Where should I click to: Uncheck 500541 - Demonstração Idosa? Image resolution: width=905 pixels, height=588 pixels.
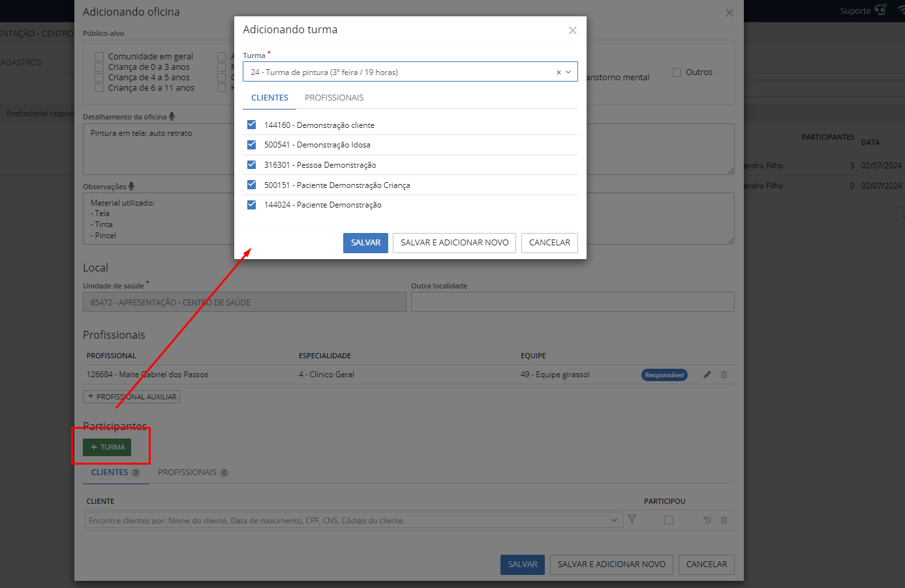[251, 144]
